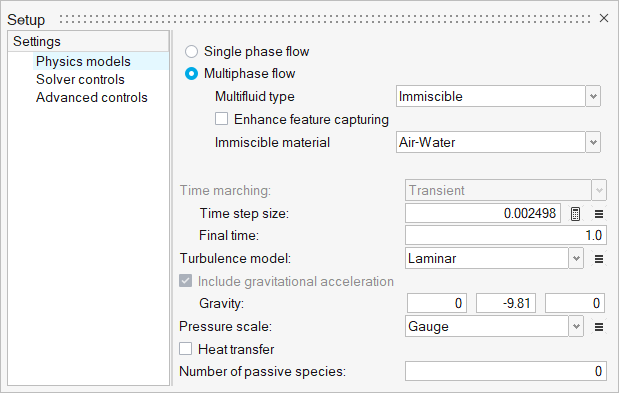Select Multiphase flow radio button
The height and width of the screenshot is (393, 619).
191,74
